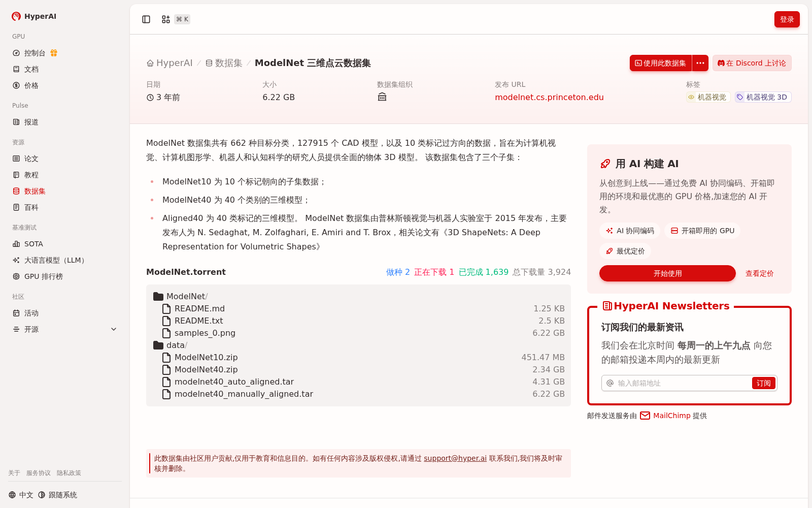Open SOTA benchmark page
Viewport: 812px width, 508px height.
33,244
